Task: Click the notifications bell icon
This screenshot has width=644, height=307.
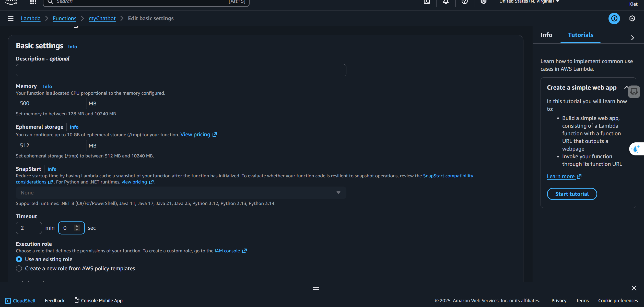Action: pyautogui.click(x=446, y=2)
